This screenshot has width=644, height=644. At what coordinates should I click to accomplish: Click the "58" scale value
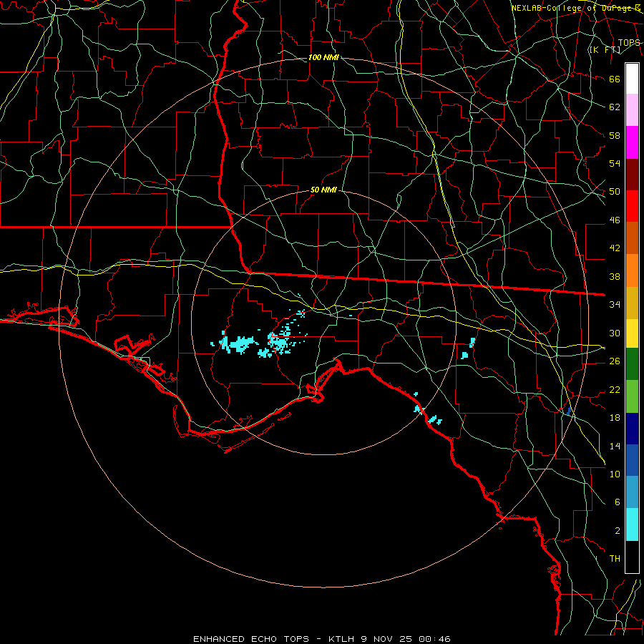coord(615,135)
